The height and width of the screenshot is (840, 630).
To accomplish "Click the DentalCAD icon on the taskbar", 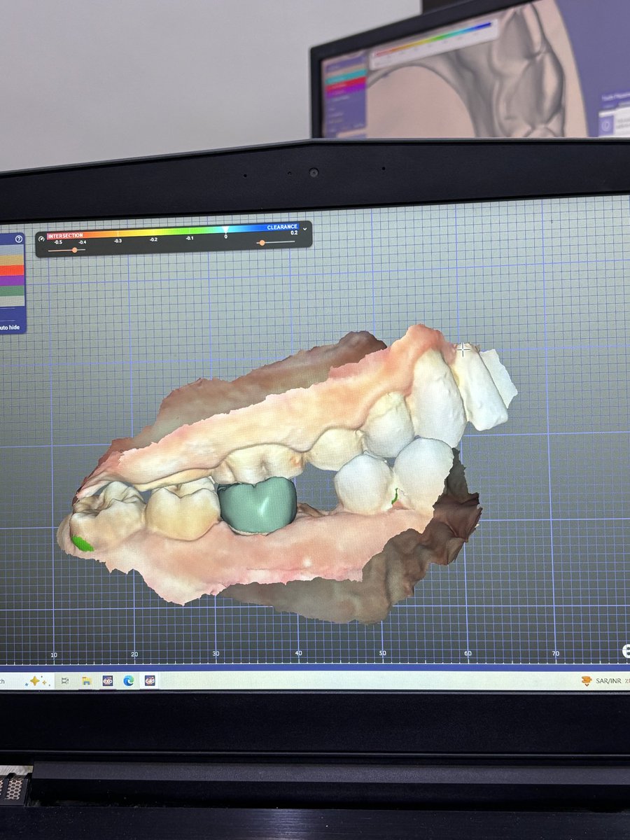I will [150, 681].
